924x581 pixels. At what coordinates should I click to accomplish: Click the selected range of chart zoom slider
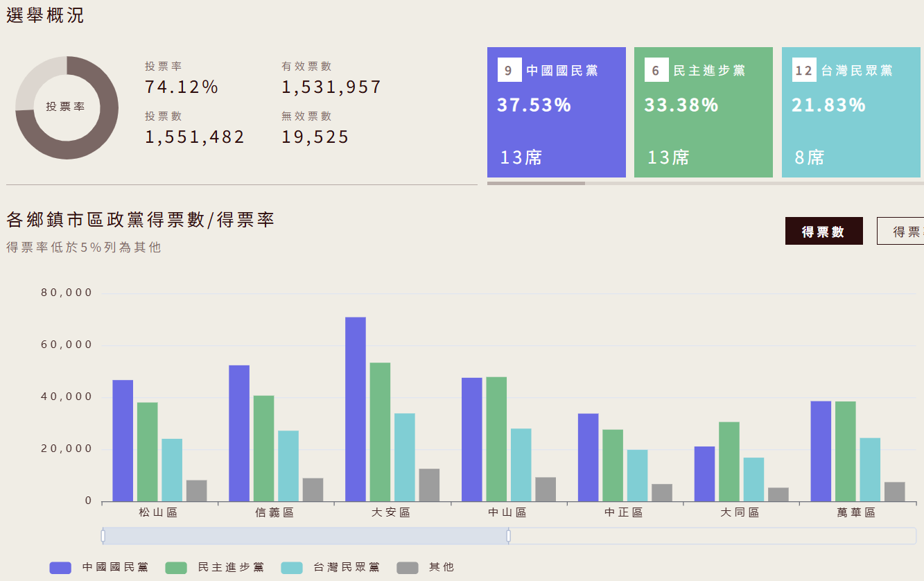pos(306,535)
